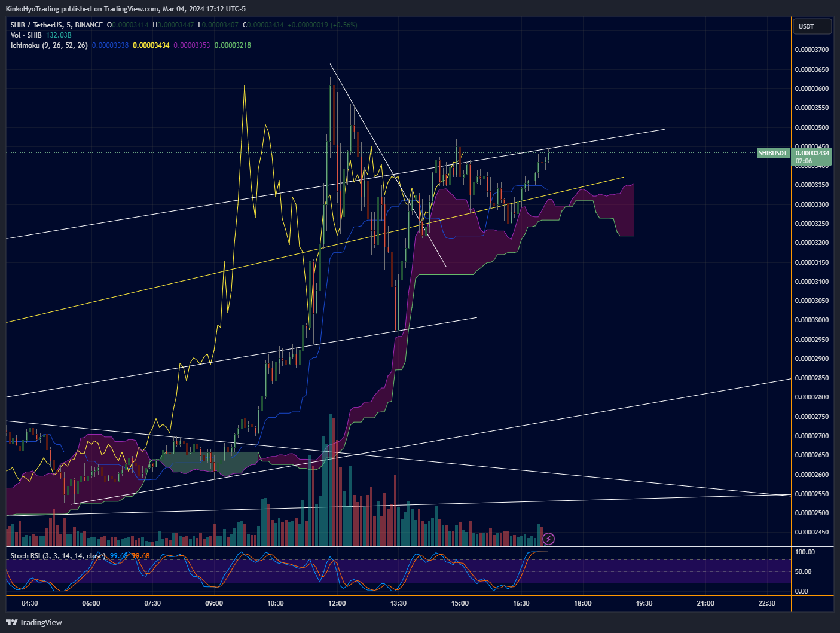Click the 0.00 Stoch RSI axis label
The image size is (840, 633).
click(x=801, y=591)
